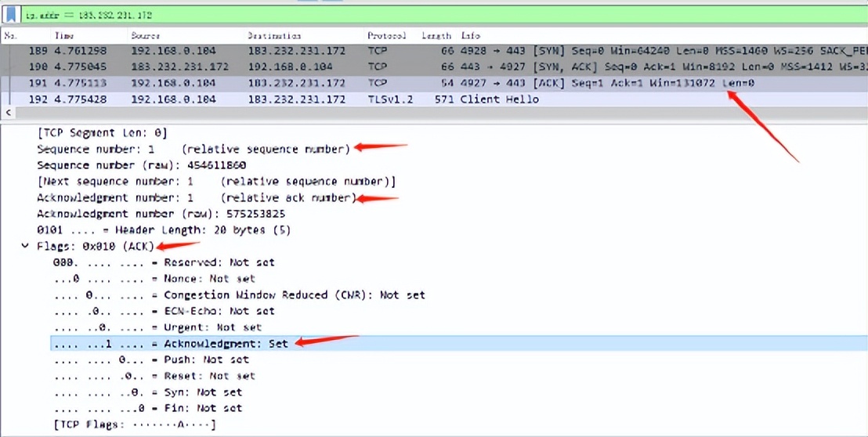The width and height of the screenshot is (868, 437).
Task: Select the TCP Segment Len: 0 line
Action: (102, 133)
